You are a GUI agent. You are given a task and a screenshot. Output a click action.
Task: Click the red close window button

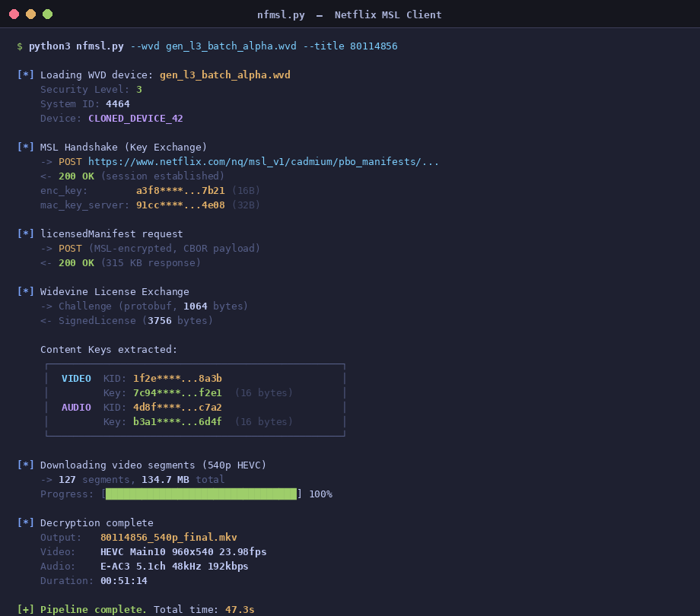pyautogui.click(x=14, y=14)
